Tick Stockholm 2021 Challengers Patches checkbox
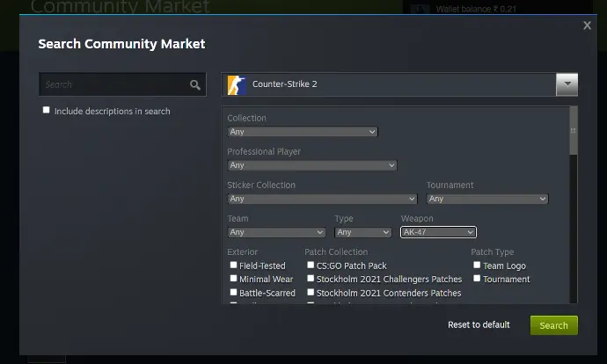This screenshot has width=607, height=364. [311, 279]
